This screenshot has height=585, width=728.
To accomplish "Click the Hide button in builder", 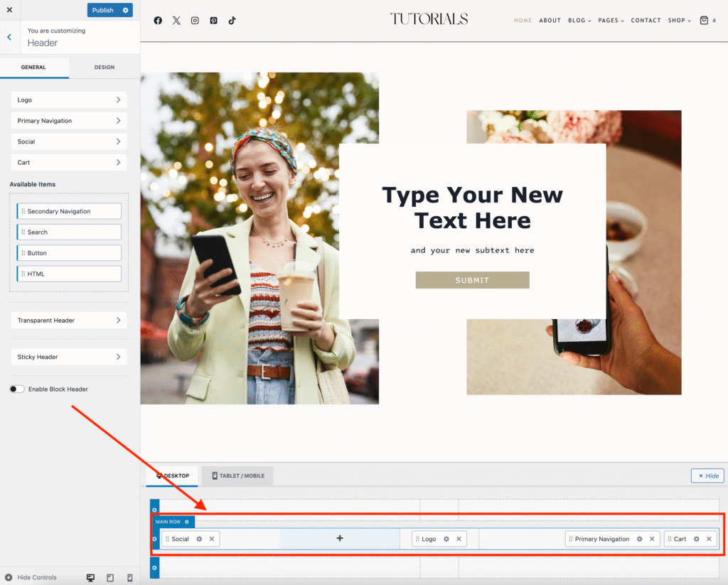I will pos(707,476).
